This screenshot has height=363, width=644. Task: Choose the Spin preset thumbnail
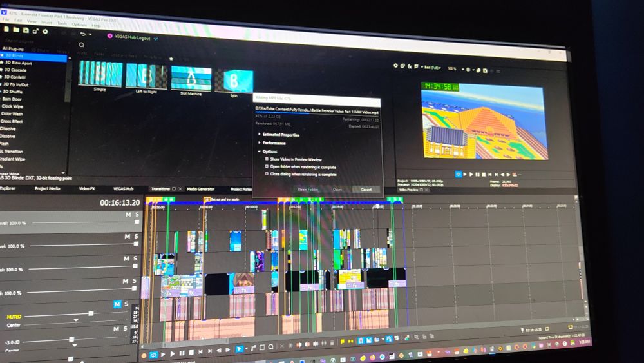tap(234, 81)
